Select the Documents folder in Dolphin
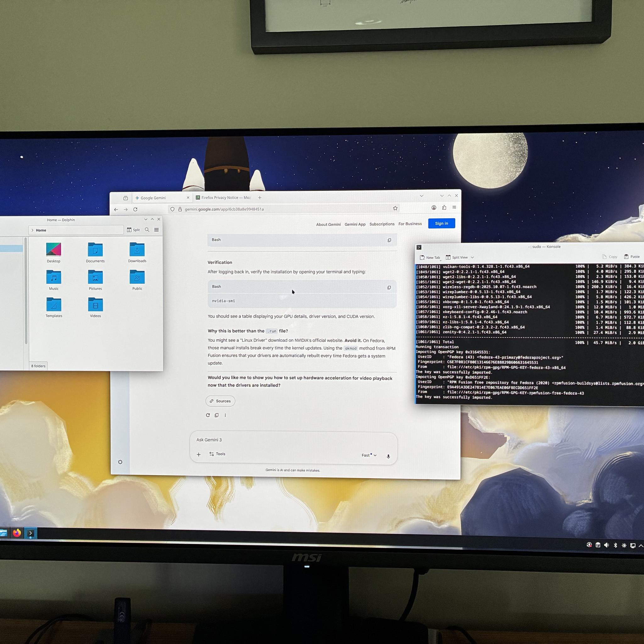Image resolution: width=644 pixels, height=644 pixels. coord(95,253)
